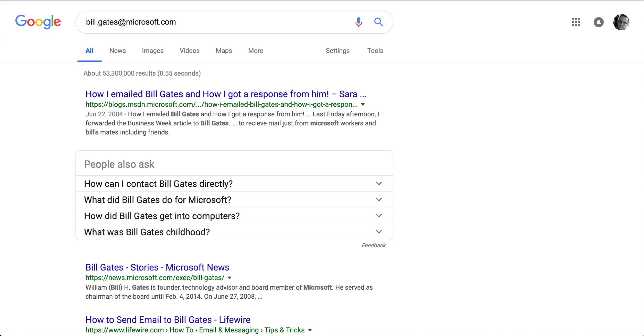Open 'How I emailed Bill Gates' result

pyautogui.click(x=226, y=94)
